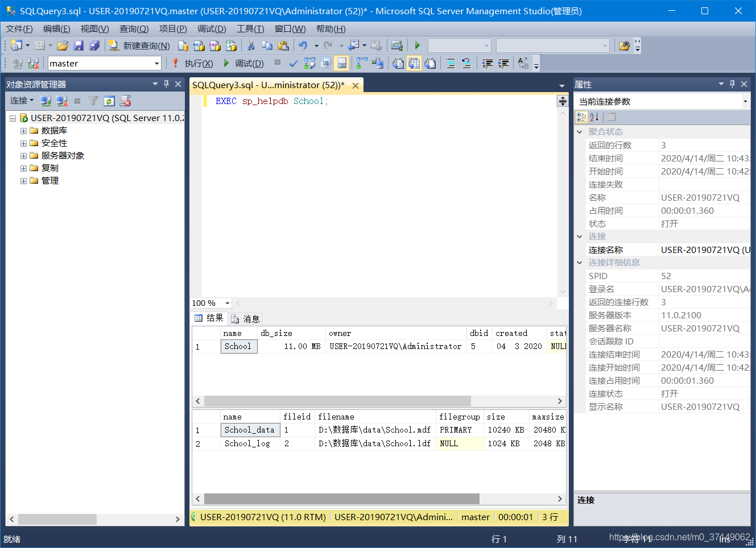Viewport: 756px width, 548px height.
Task: Switch to the 消息 messages tab
Action: coord(245,319)
